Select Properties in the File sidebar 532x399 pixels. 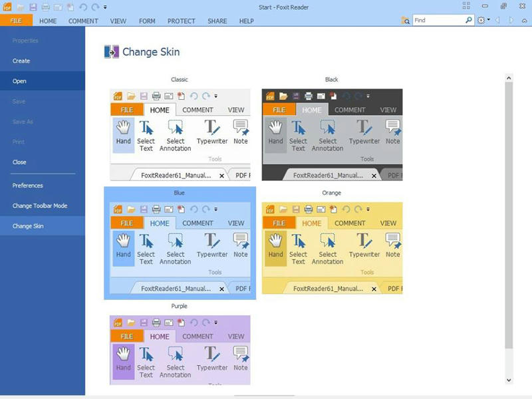pos(43,41)
